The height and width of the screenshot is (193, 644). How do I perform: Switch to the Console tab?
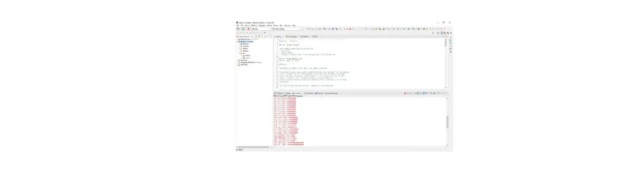point(297,93)
